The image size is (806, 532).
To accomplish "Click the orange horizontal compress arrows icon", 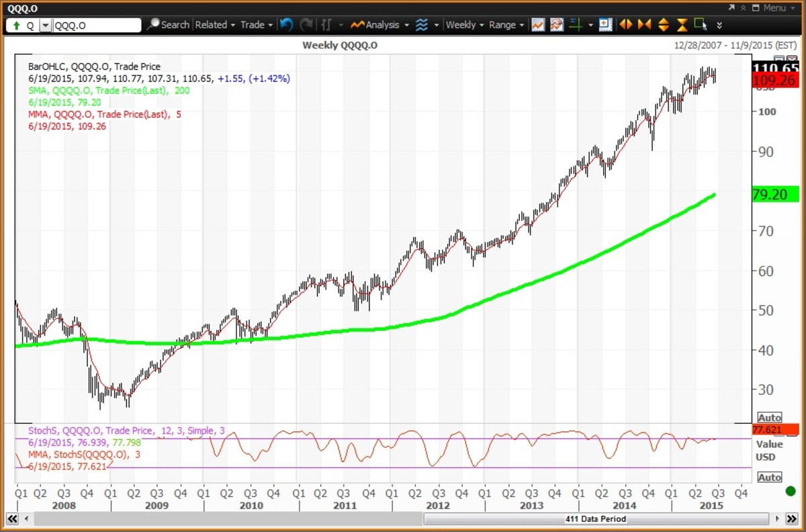I will [644, 25].
